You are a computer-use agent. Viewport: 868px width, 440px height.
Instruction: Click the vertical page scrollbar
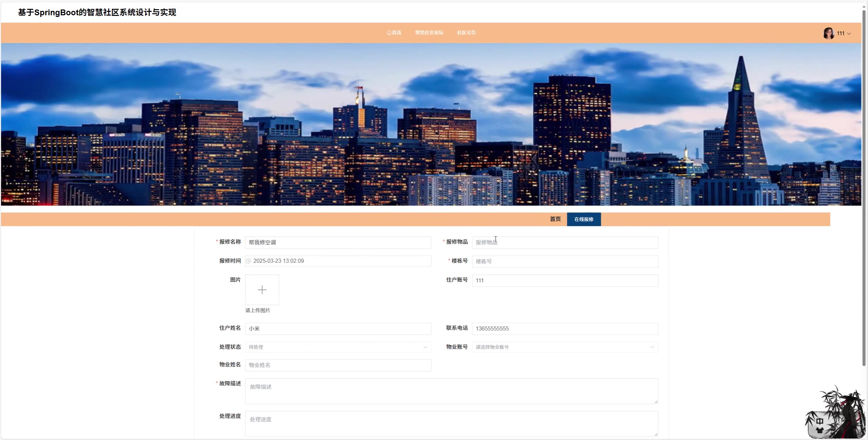(864, 186)
